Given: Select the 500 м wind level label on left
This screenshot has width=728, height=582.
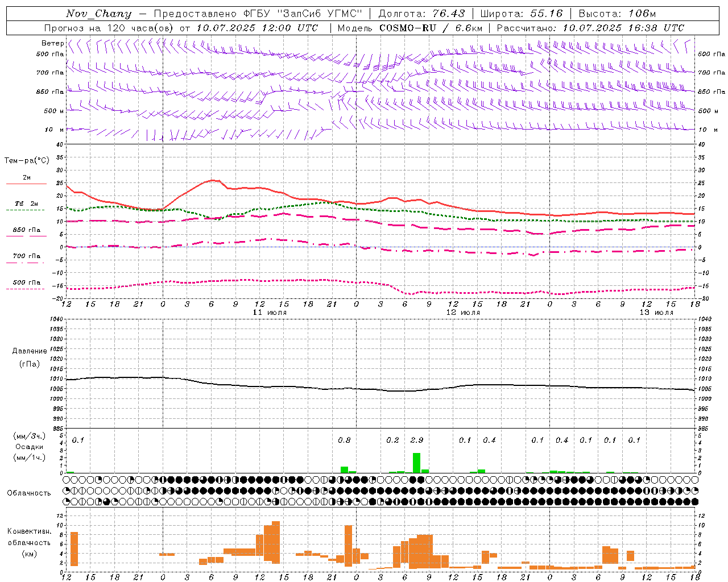Looking at the screenshot, I should (x=54, y=111).
